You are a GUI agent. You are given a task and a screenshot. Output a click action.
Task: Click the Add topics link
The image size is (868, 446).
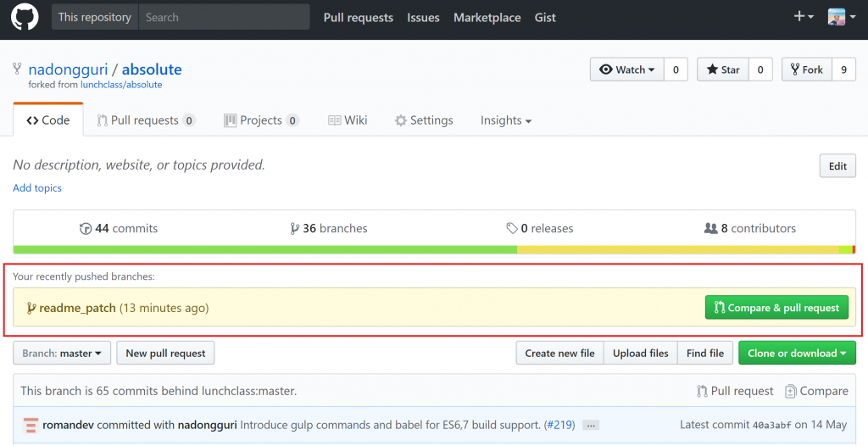(37, 188)
